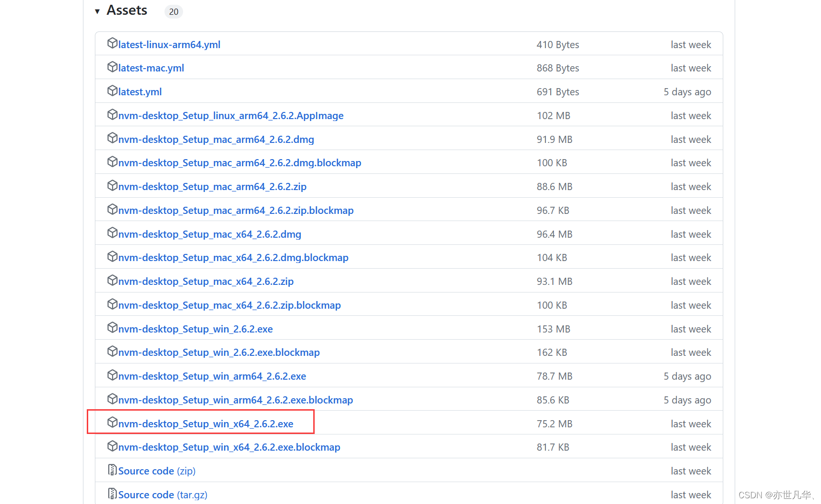Collapse the Assets section triangle

click(x=97, y=11)
